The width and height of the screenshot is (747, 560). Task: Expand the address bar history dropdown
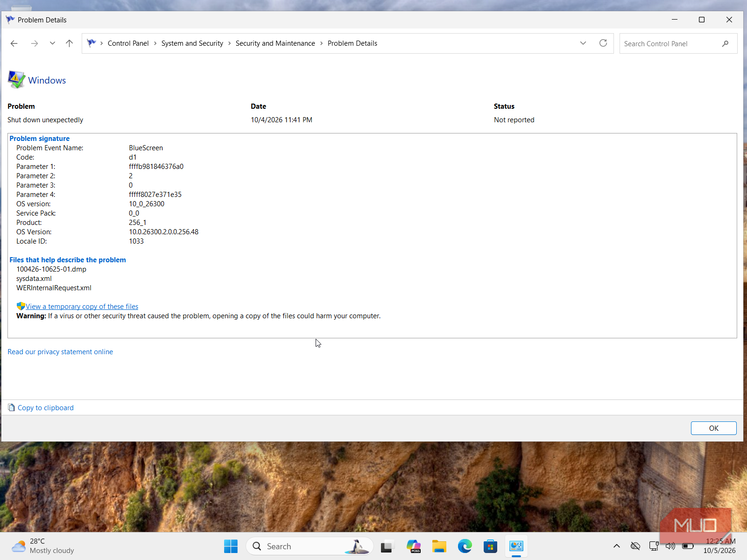(x=583, y=43)
